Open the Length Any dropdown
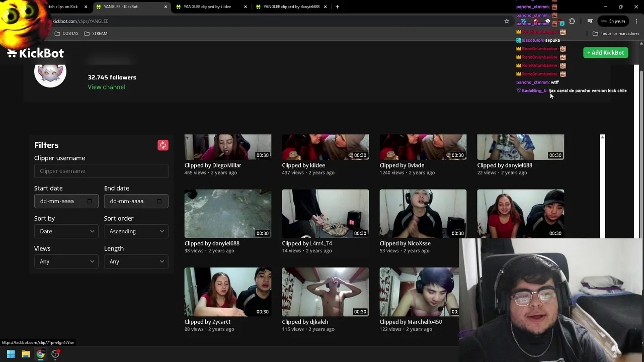Viewport: 644px width, 362px height. point(136,261)
